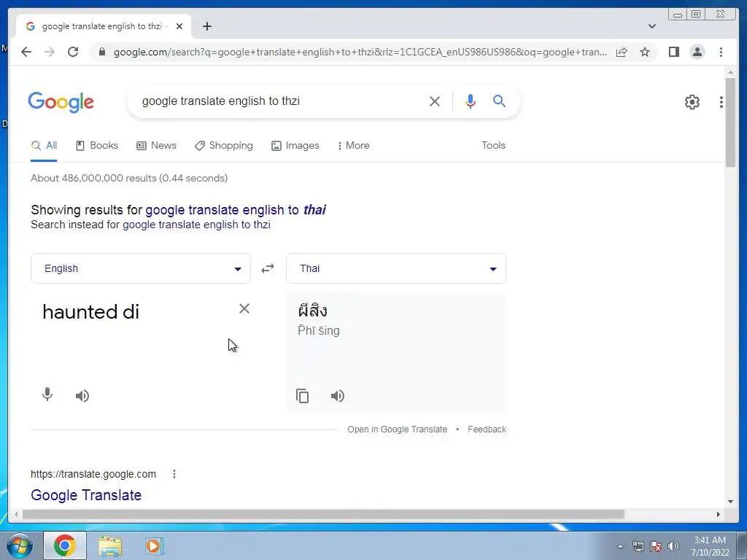Open the search Tools options

click(493, 146)
